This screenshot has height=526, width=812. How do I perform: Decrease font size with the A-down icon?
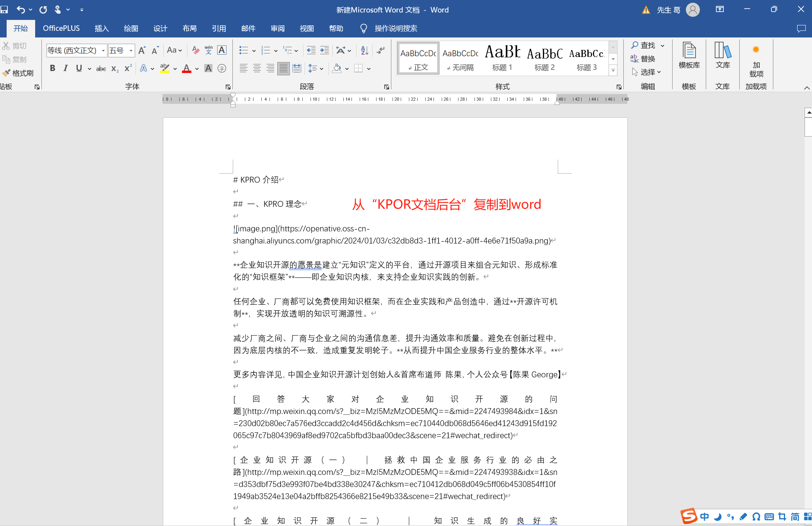point(155,50)
